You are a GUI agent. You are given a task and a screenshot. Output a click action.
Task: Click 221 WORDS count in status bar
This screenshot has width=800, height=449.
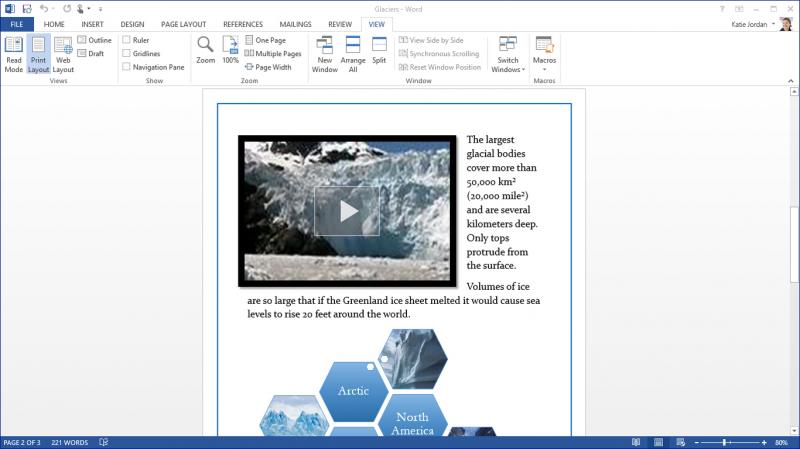click(69, 442)
